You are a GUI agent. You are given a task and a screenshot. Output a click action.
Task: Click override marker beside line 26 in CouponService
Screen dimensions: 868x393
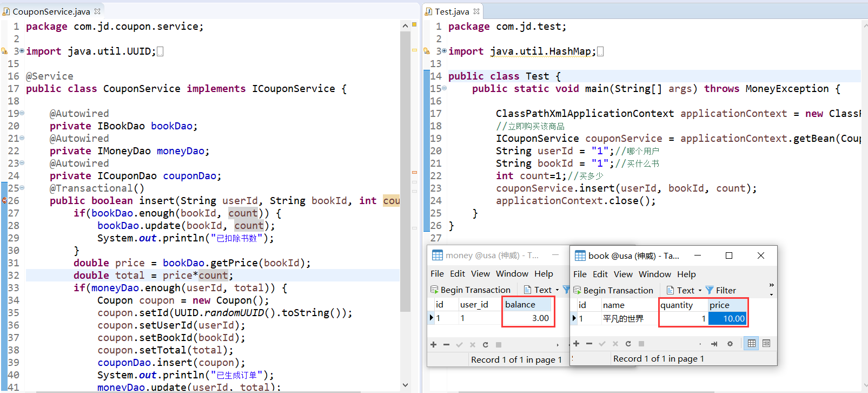[4, 201]
